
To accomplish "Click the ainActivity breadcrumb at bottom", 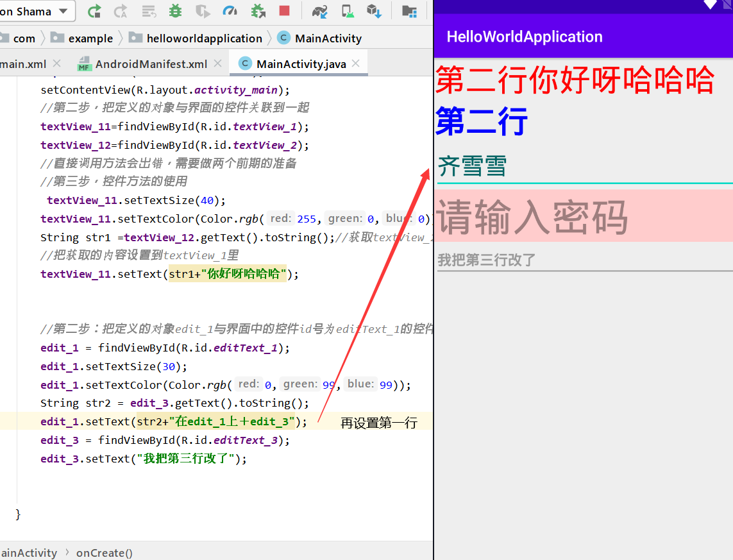I will pos(28,553).
